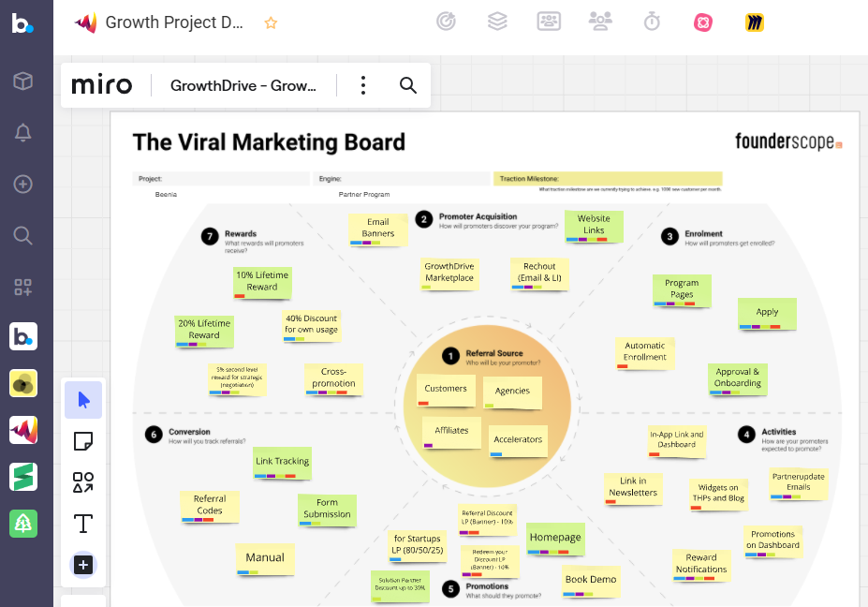
Task: Expand more tools with plus button
Action: point(83,565)
